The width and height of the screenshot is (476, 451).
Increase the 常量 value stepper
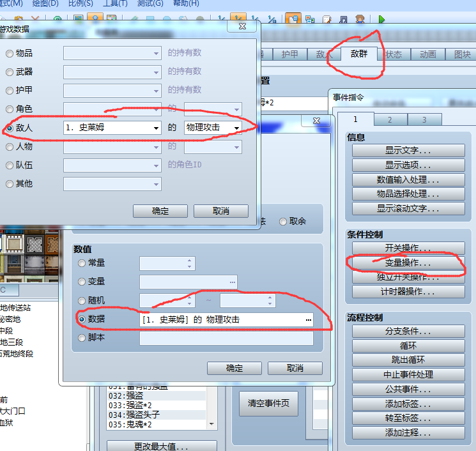coord(189,261)
